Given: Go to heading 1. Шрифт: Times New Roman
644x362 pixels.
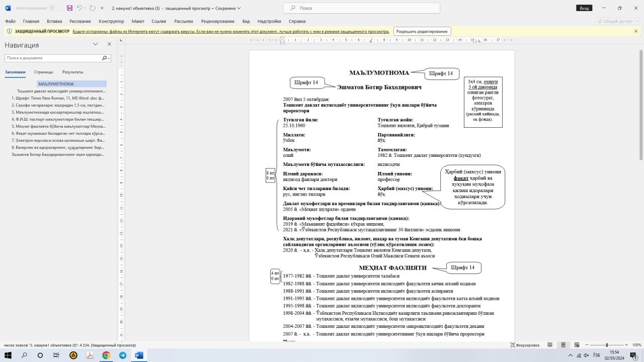Looking at the screenshot, I should pyautogui.click(x=58, y=98).
